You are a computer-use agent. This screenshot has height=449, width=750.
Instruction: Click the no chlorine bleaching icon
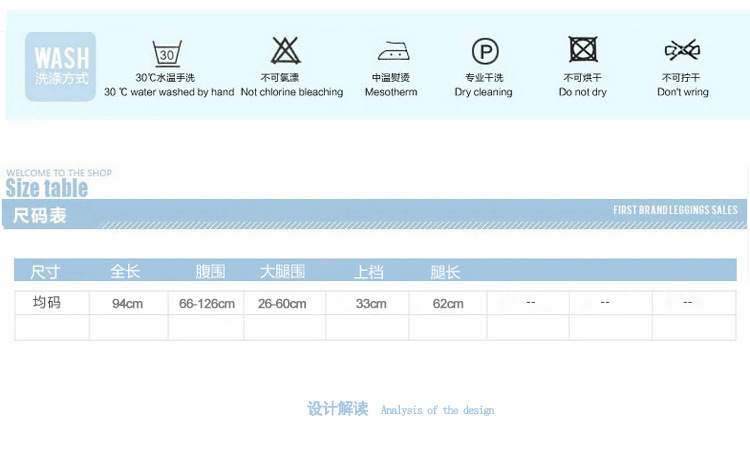click(x=286, y=51)
